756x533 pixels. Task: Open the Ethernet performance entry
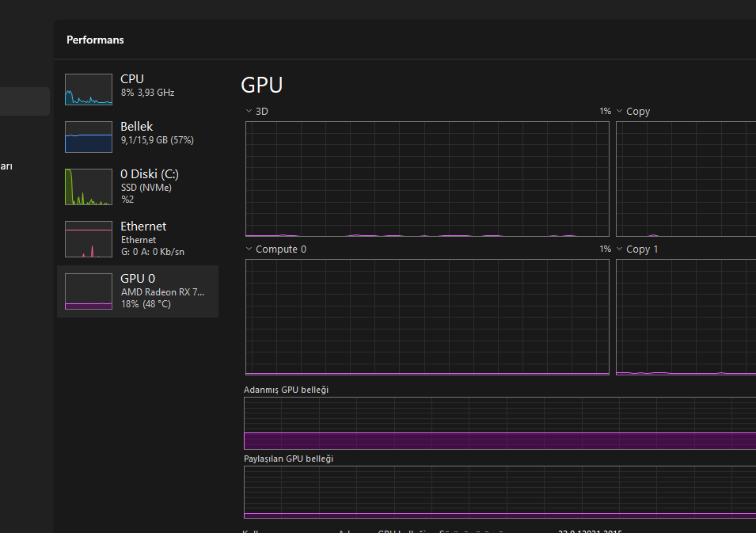click(138, 238)
